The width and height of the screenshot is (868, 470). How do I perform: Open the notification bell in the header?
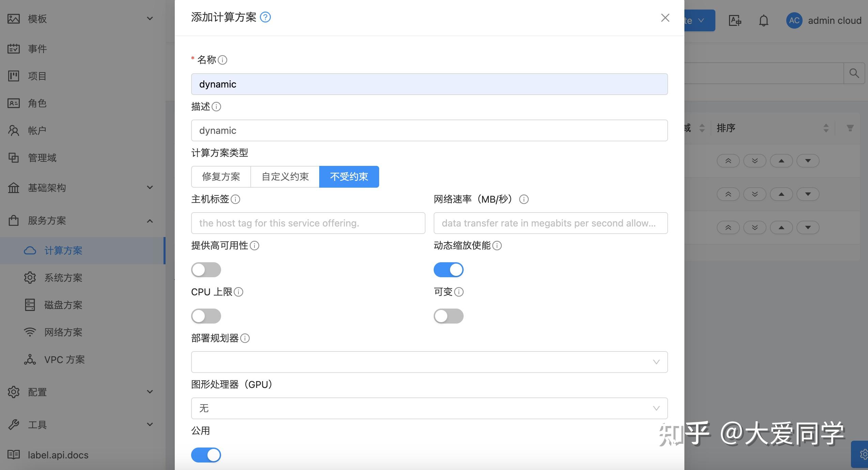click(764, 20)
